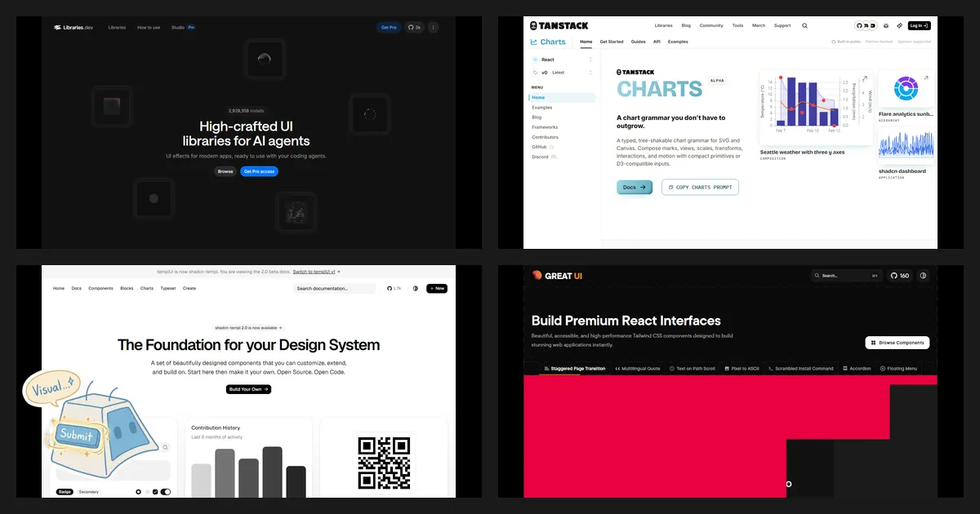Click the magnifier icon in the shadcn-templ preview card
Viewport: 980px width, 514px height.
click(x=165, y=447)
